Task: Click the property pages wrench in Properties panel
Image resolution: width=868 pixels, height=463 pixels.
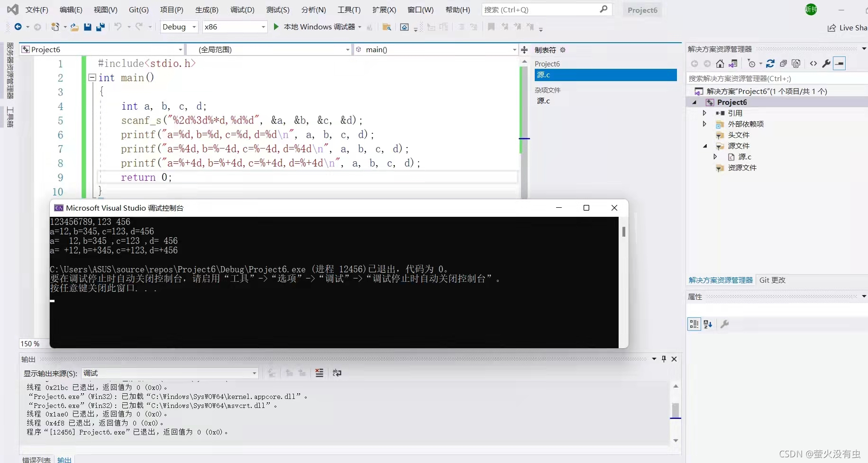Action: (724, 324)
